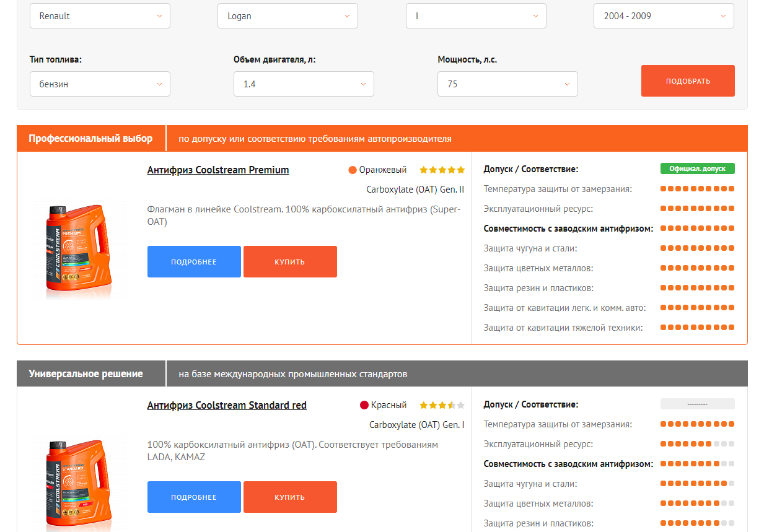Click the Тип топлива label
Image resolution: width=777 pixels, height=532 pixels.
pyautogui.click(x=56, y=59)
